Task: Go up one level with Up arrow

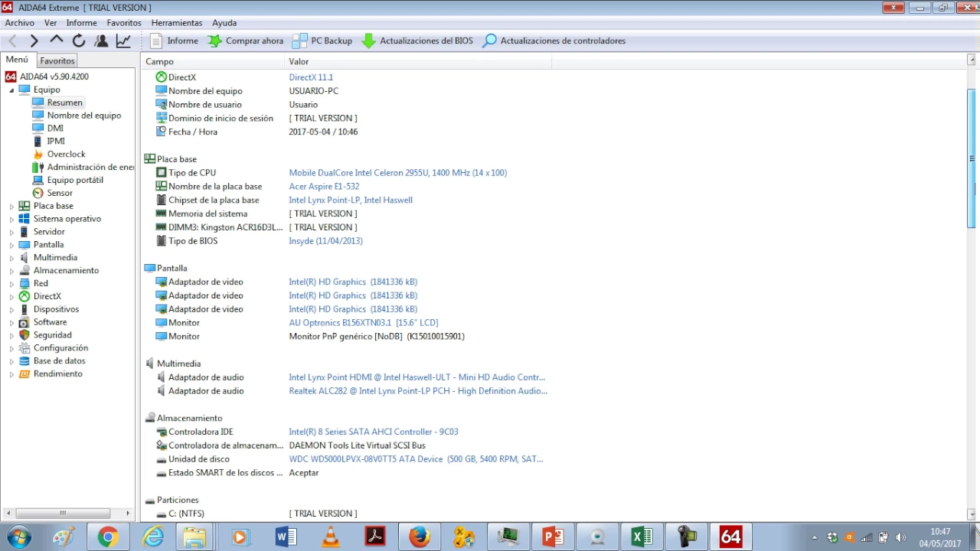Action: point(56,41)
